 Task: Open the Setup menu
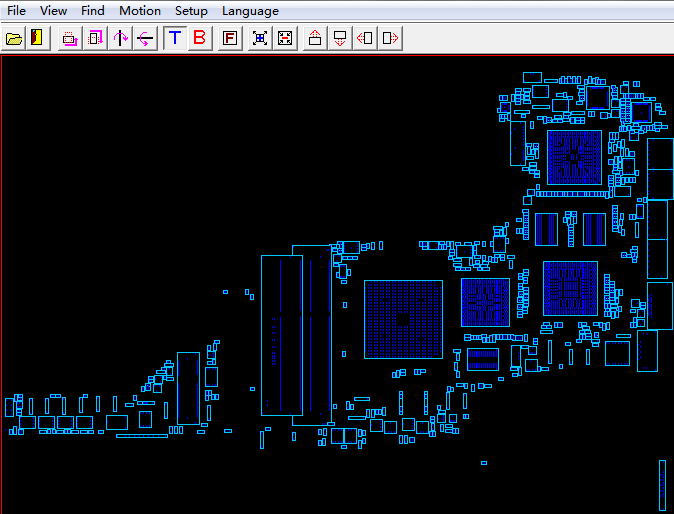click(191, 11)
